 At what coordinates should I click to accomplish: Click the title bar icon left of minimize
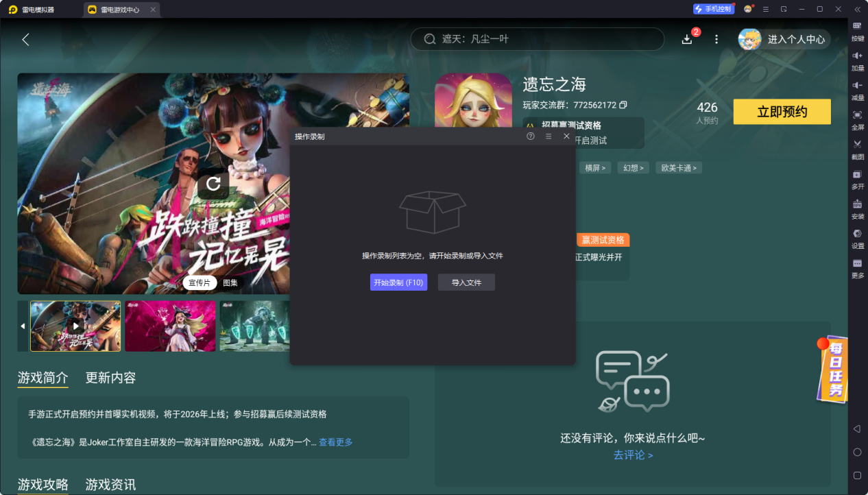tap(784, 9)
